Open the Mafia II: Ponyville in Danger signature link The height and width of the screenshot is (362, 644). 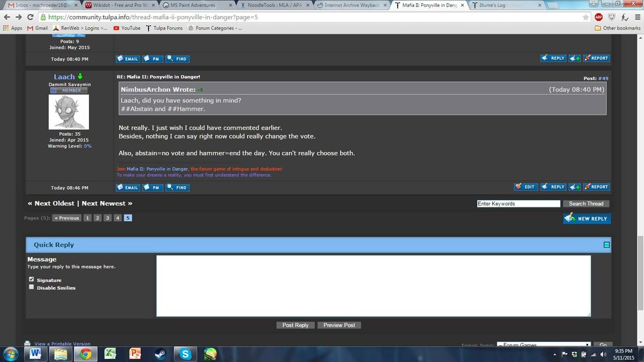coord(157,169)
